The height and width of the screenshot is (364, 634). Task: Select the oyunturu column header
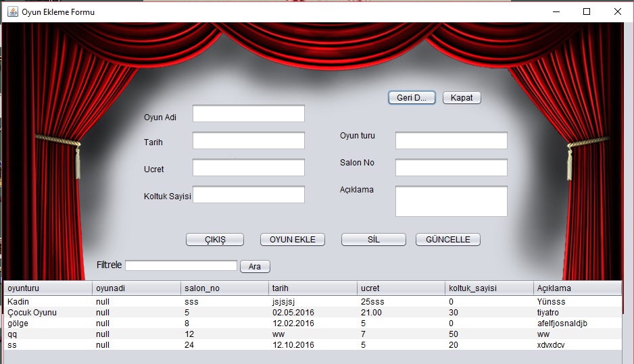47,288
